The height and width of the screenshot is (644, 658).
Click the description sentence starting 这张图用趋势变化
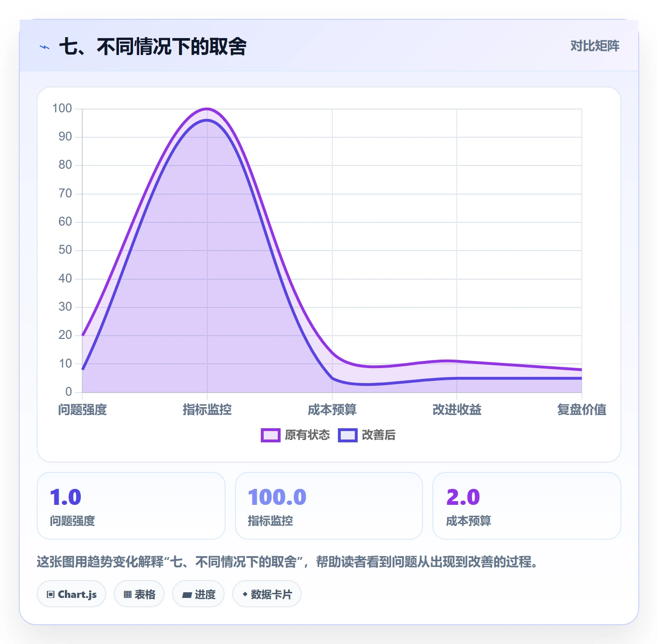pyautogui.click(x=288, y=562)
